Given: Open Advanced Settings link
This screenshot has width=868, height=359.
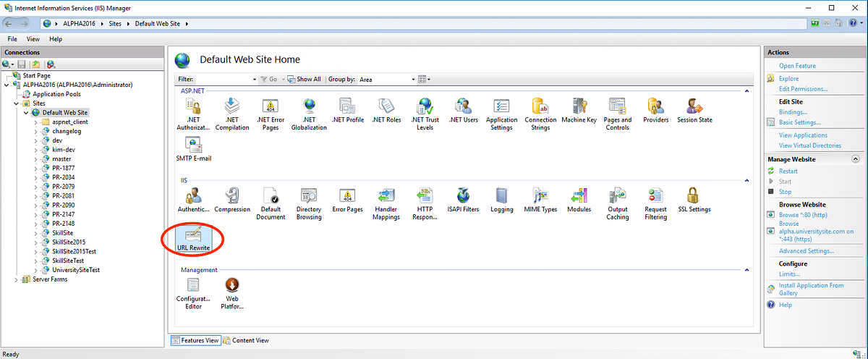Looking at the screenshot, I should (x=806, y=251).
